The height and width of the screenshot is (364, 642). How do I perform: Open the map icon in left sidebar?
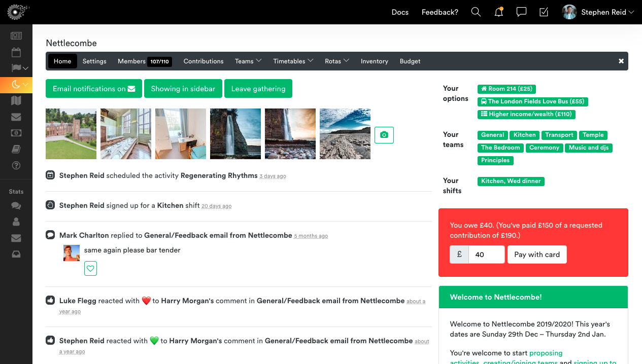(x=16, y=100)
